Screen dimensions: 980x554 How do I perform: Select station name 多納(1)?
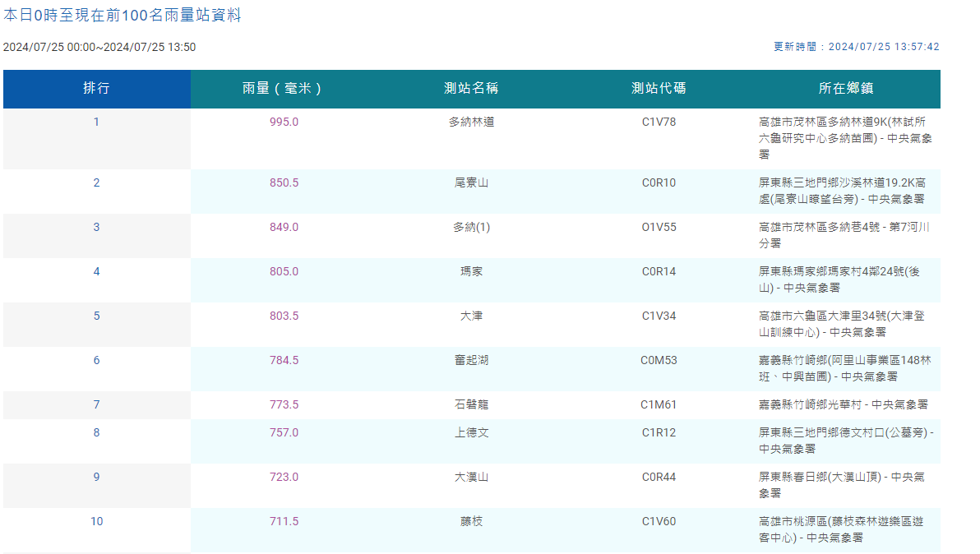point(472,228)
